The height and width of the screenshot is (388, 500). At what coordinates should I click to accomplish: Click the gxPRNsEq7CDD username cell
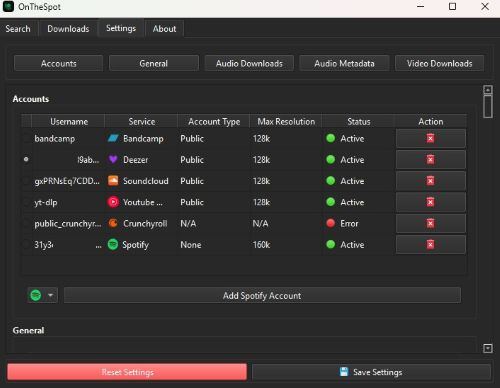click(67, 181)
